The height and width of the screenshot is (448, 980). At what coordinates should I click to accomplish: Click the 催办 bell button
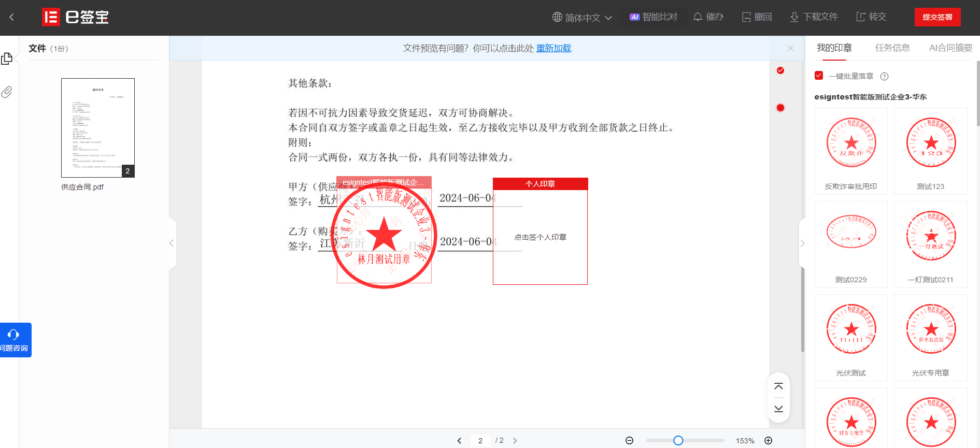pos(708,17)
